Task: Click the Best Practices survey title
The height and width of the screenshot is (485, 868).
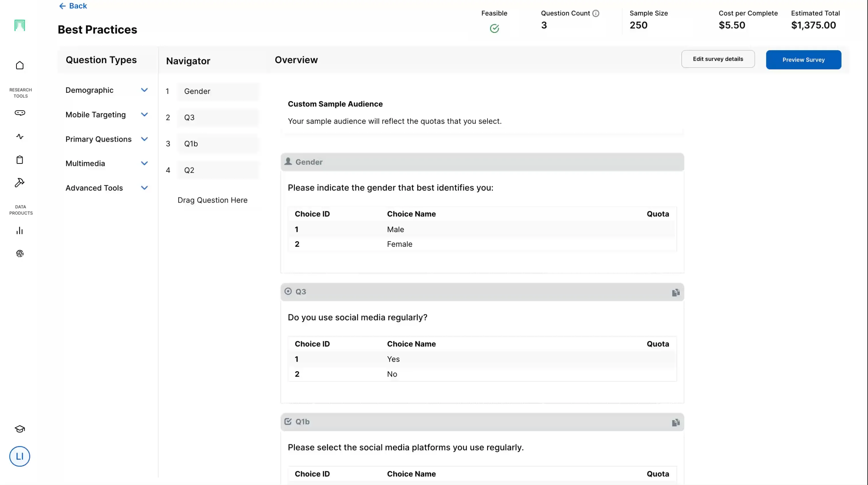Action: pos(97,30)
